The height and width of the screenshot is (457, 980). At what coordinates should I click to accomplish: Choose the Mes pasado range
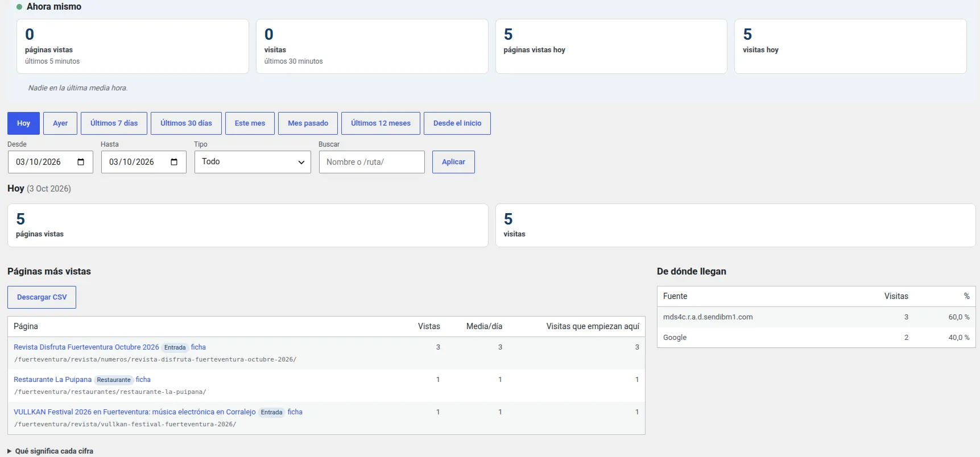(308, 123)
